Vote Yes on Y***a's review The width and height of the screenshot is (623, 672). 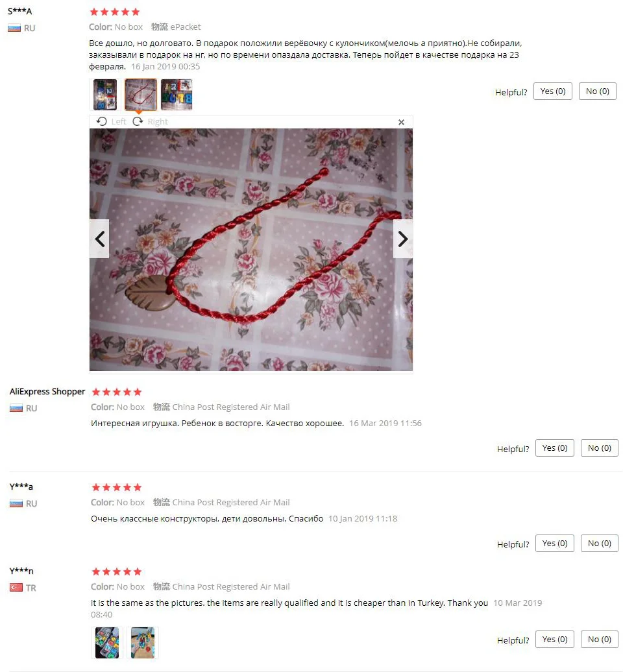(554, 544)
